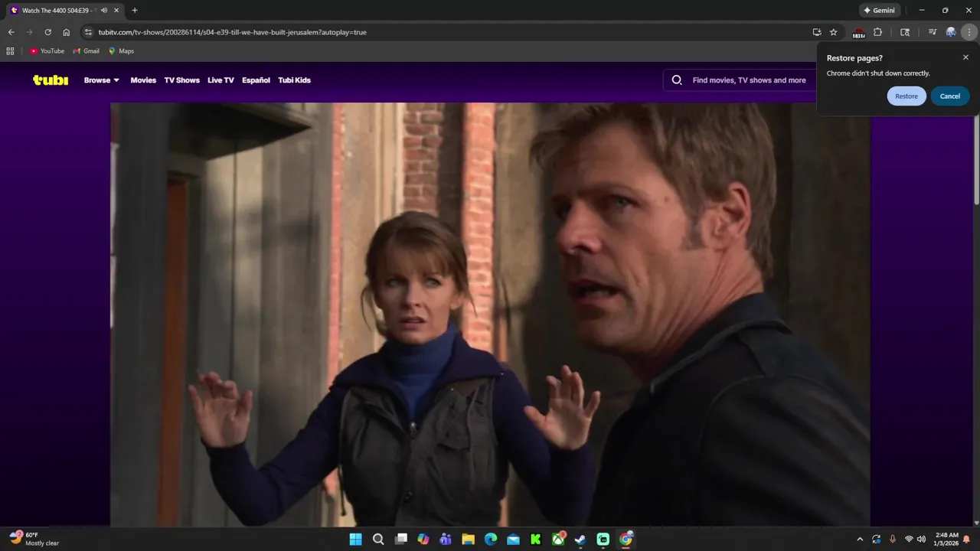
Task: Open the Windows Start menu
Action: (356, 539)
